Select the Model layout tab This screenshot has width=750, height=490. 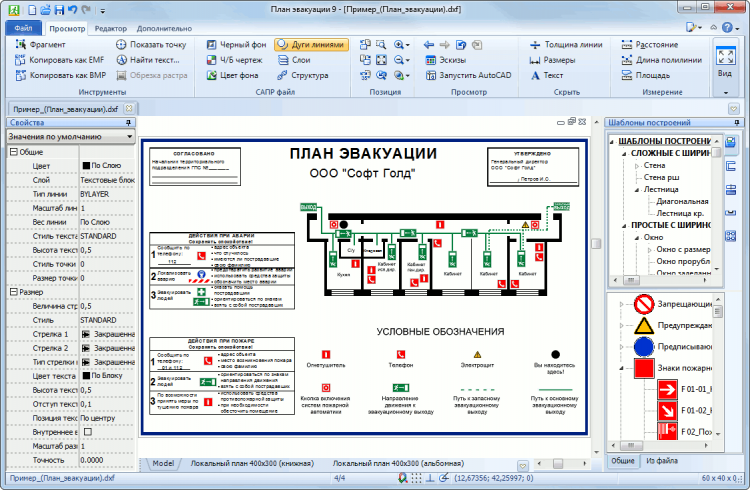[x=163, y=463]
